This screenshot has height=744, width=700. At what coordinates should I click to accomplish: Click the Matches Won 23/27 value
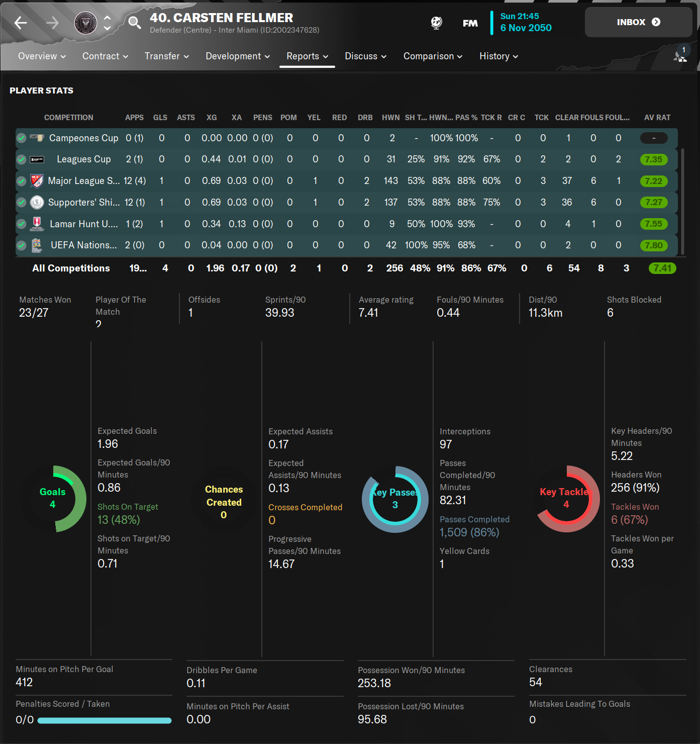(34, 313)
